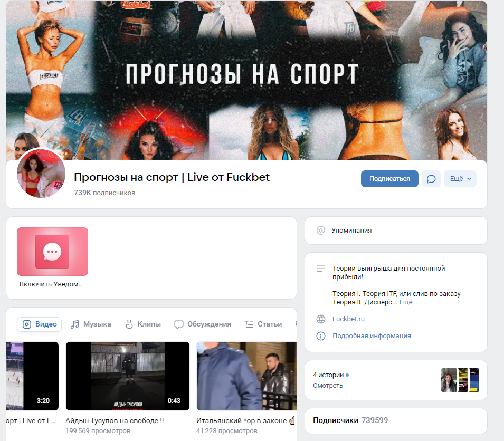The image size is (504, 441).
Task: Open the Статьи tab
Action: pyautogui.click(x=263, y=324)
